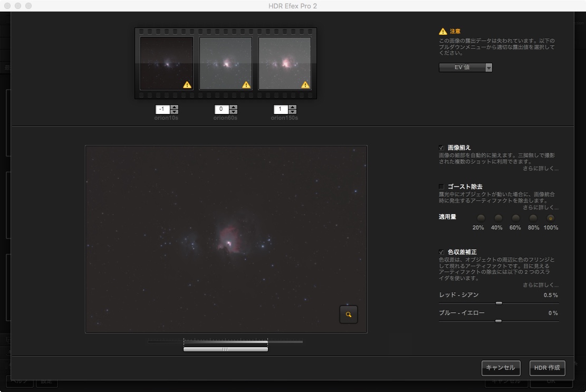Click warning icon on orion150s thumbnail
The height and width of the screenshot is (392, 586).
[305, 85]
